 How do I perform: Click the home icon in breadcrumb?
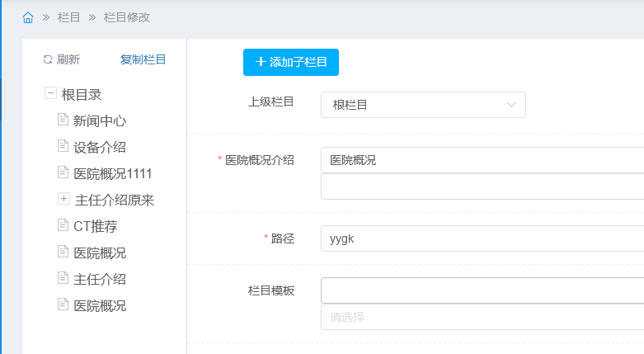click(28, 17)
